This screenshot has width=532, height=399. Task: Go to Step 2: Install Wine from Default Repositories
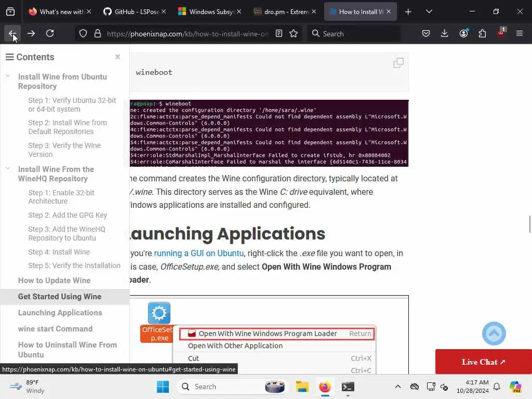(x=68, y=127)
